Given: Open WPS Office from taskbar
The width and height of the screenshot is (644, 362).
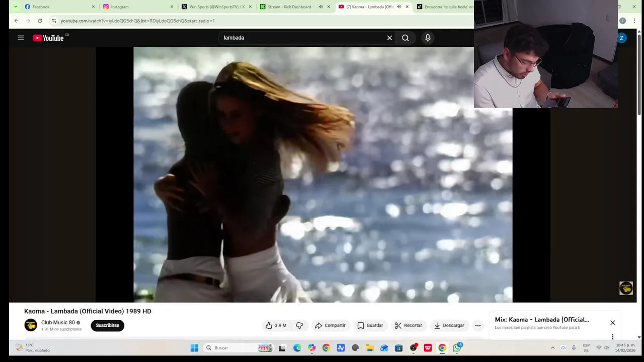Looking at the screenshot, I should pos(428,347).
